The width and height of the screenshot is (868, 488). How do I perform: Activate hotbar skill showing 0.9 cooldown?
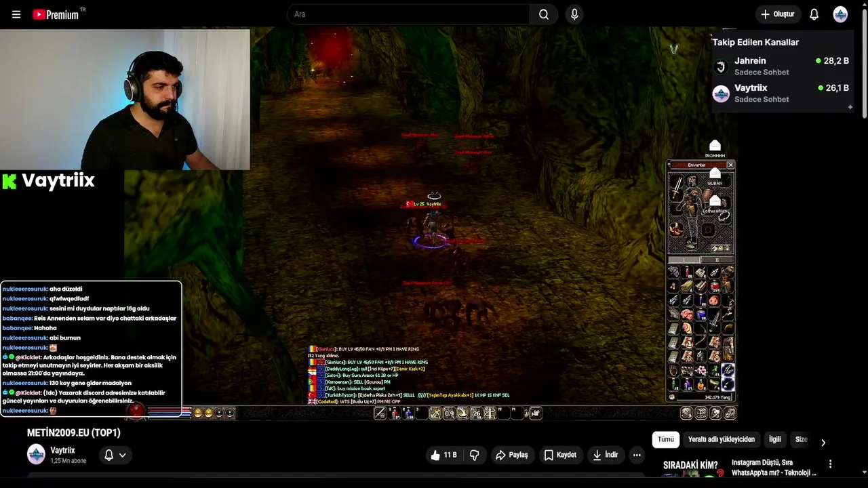(449, 413)
